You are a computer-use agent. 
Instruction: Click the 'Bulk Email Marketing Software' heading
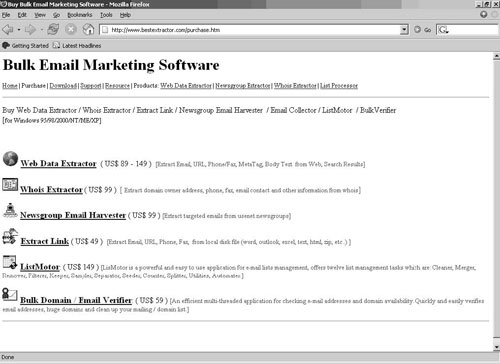click(111, 65)
